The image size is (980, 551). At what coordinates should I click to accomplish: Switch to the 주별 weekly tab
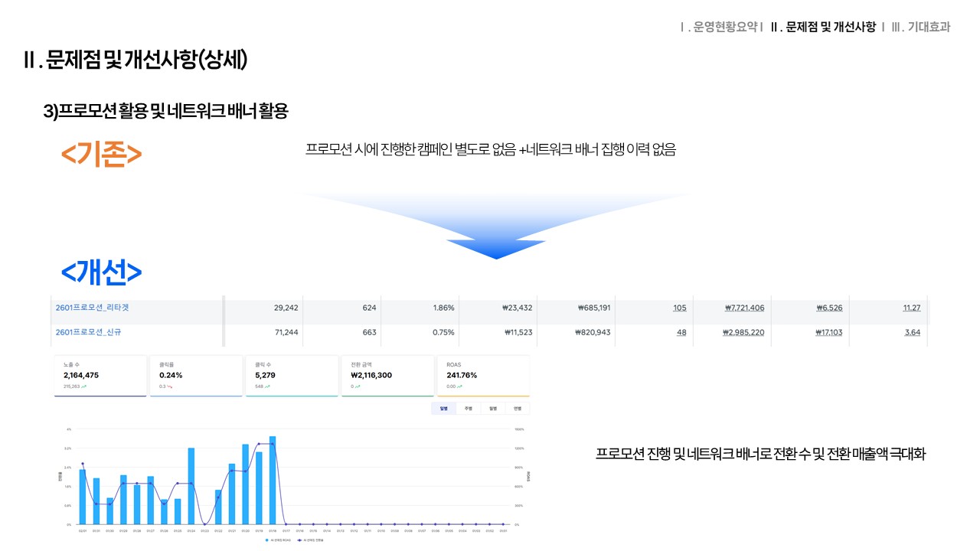[468, 409]
